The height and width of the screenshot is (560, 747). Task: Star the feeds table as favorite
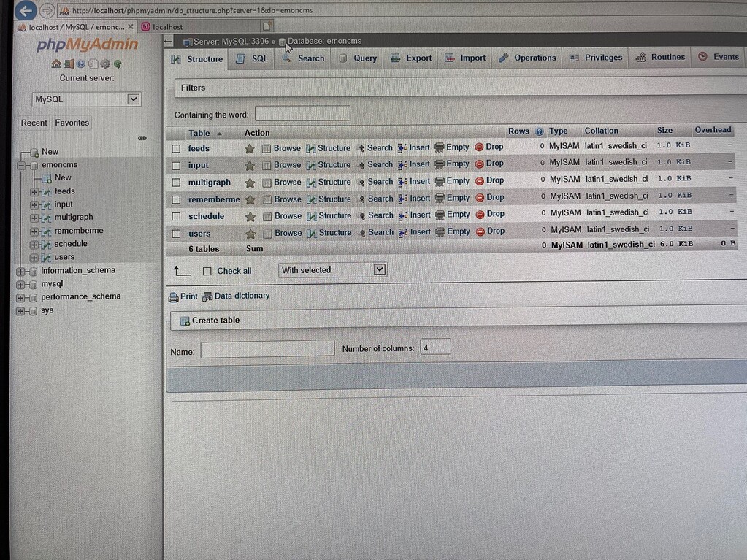pos(250,147)
